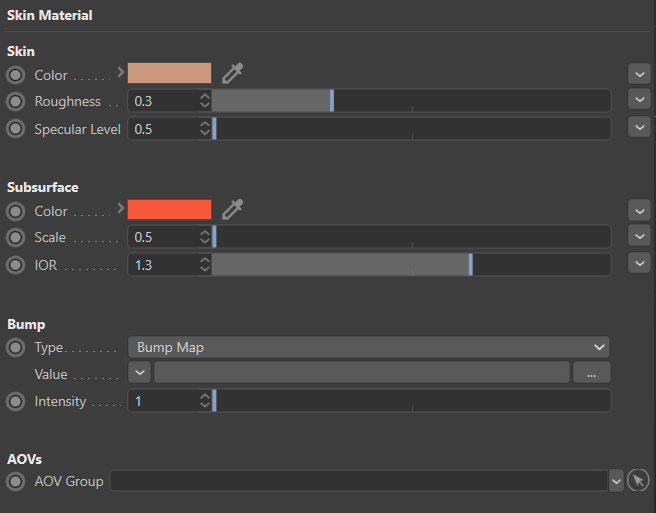This screenshot has width=656, height=513.
Task: Expand the Subsurface IOR options chevron
Action: pos(639,264)
